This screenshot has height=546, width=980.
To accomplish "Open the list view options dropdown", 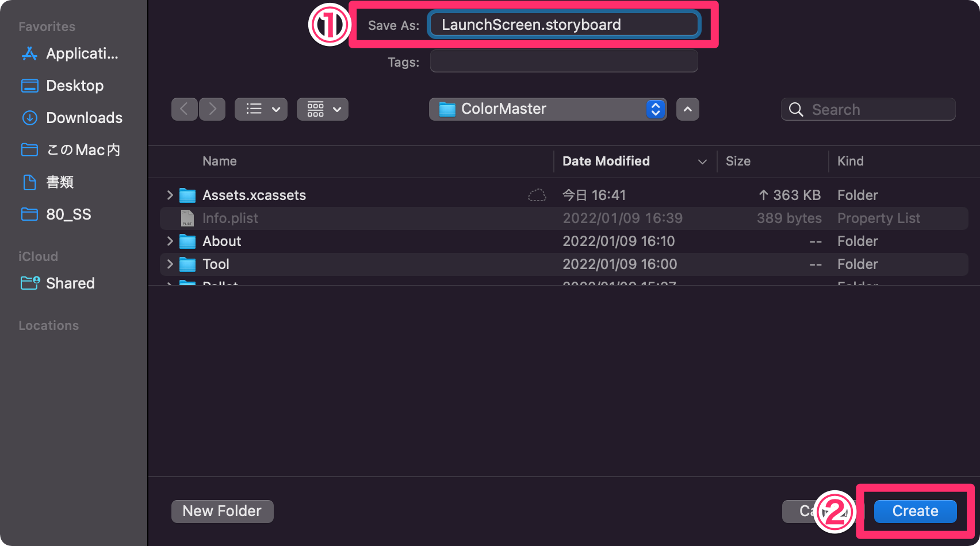I will [261, 109].
